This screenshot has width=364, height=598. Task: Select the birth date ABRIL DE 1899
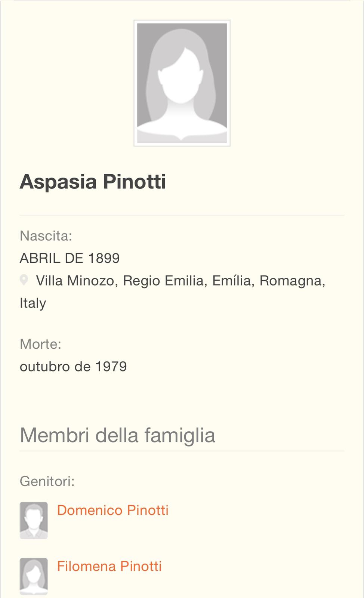coord(70,258)
